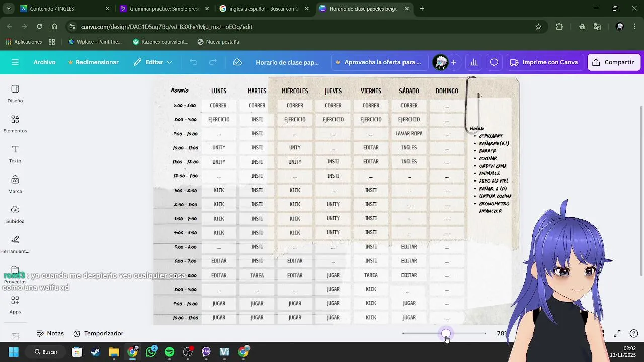Screen dimensions: 644x362
Task: Click the Compartir share button
Action: (x=613, y=62)
